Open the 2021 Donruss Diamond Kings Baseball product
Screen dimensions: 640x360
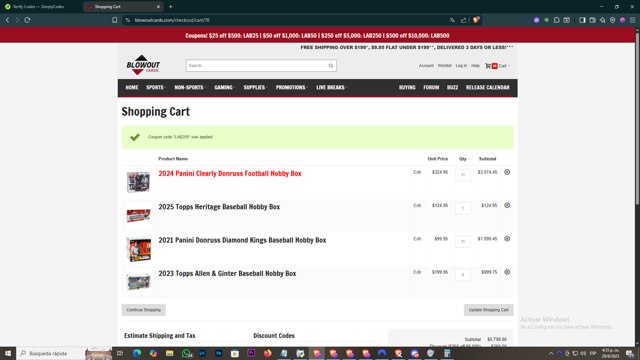(x=242, y=240)
